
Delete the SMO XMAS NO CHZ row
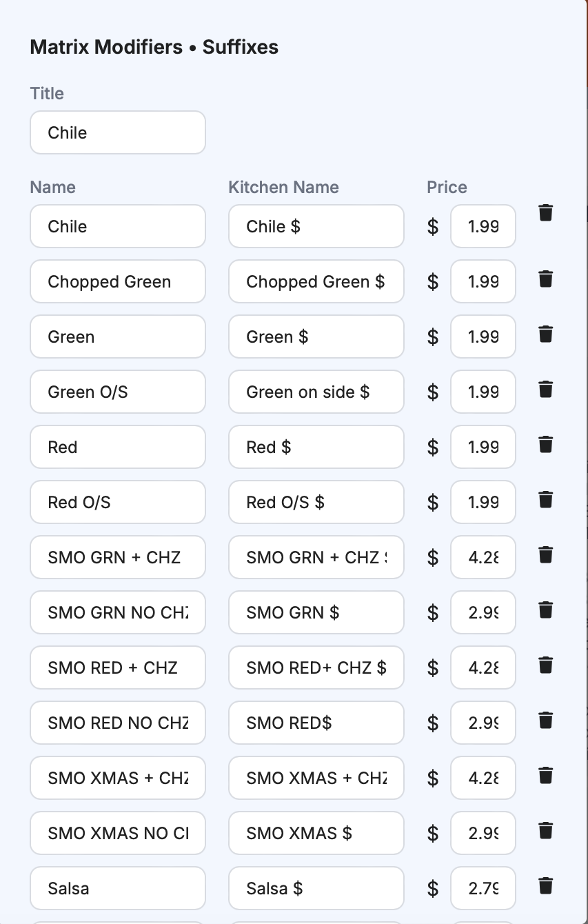point(545,831)
